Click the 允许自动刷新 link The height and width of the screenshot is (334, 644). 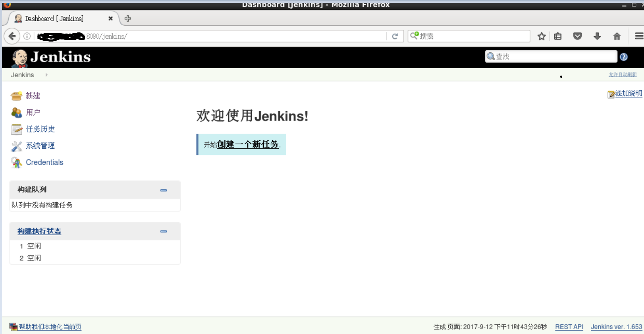click(622, 75)
